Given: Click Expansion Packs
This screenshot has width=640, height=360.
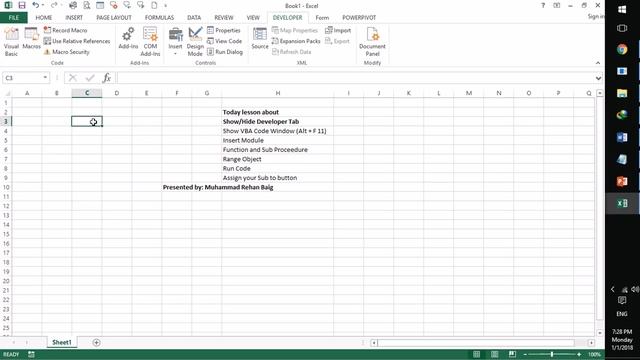Looking at the screenshot, I should (x=296, y=41).
